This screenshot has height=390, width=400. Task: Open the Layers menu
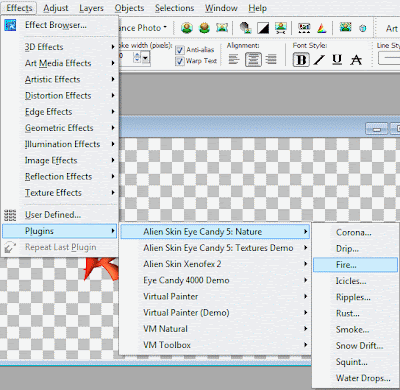click(x=91, y=8)
